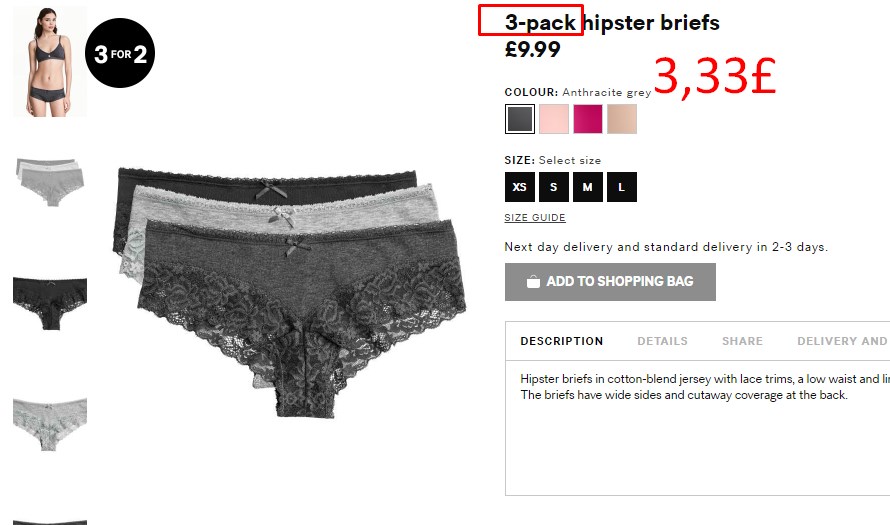Open the DETAILS tab
This screenshot has width=890, height=525.
click(x=662, y=341)
